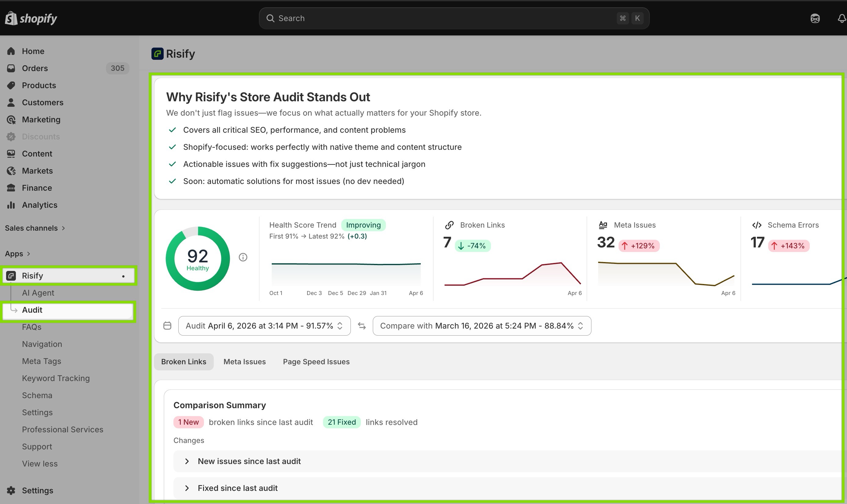Click the 21 Fixed badge
Viewport: 847px width, 504px height.
pyautogui.click(x=342, y=422)
